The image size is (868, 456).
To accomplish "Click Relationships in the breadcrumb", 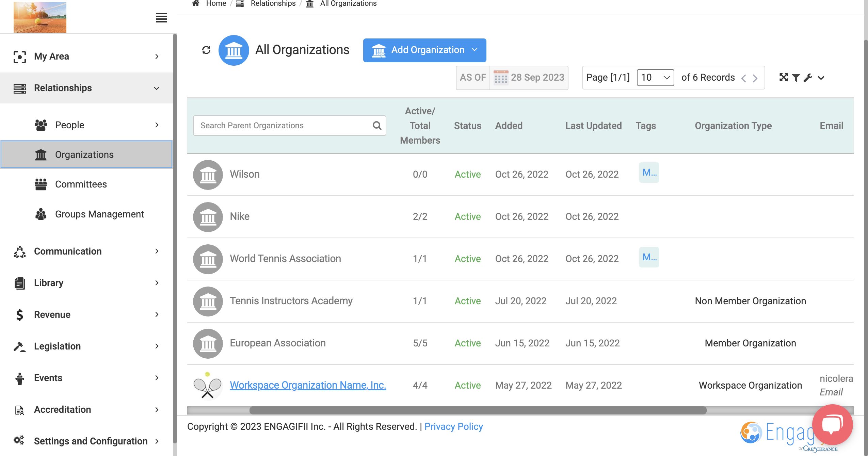I will [x=273, y=3].
